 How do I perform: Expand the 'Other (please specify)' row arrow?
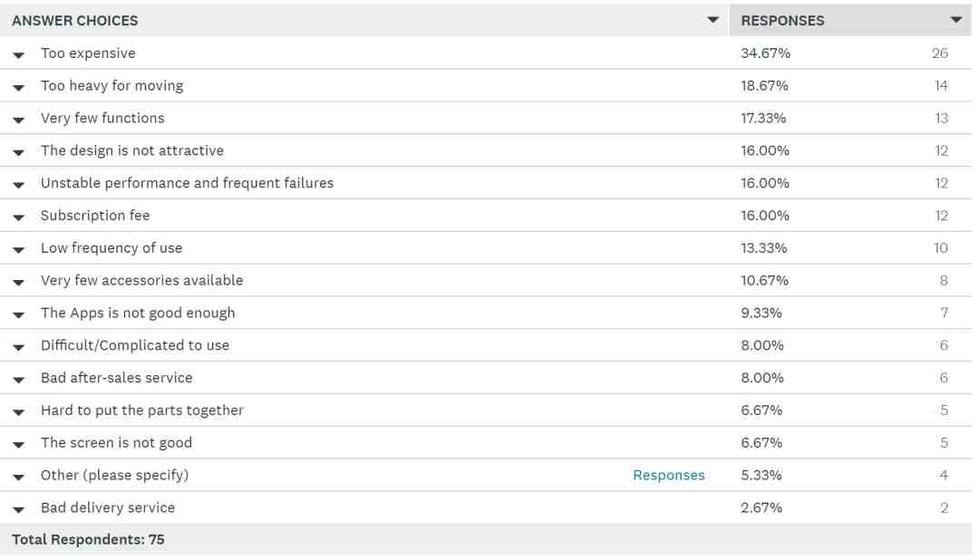pyautogui.click(x=19, y=477)
